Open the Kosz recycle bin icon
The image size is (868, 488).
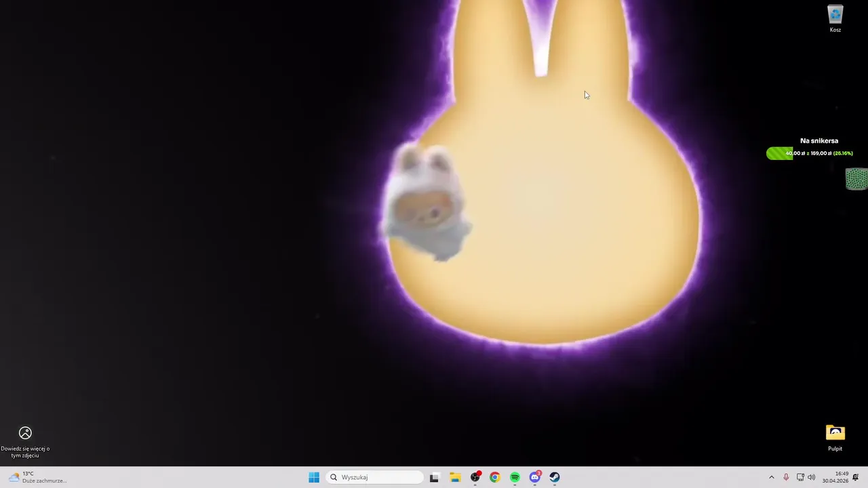click(x=835, y=18)
